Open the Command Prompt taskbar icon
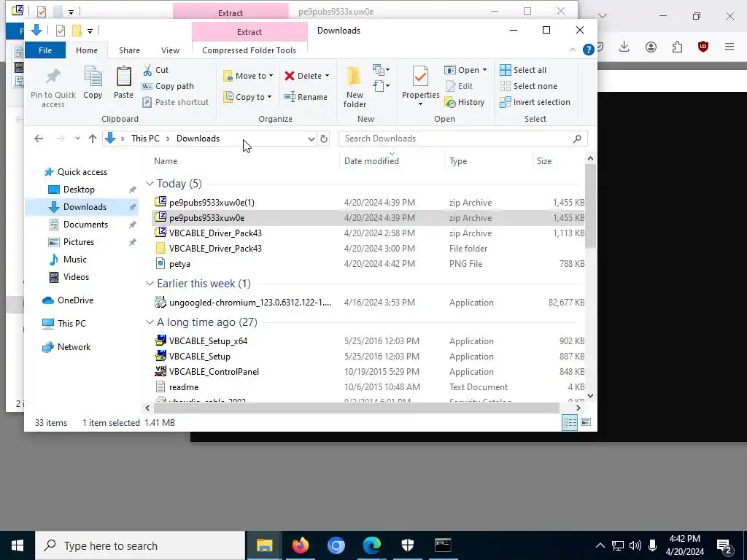The image size is (747, 560). coord(443,545)
